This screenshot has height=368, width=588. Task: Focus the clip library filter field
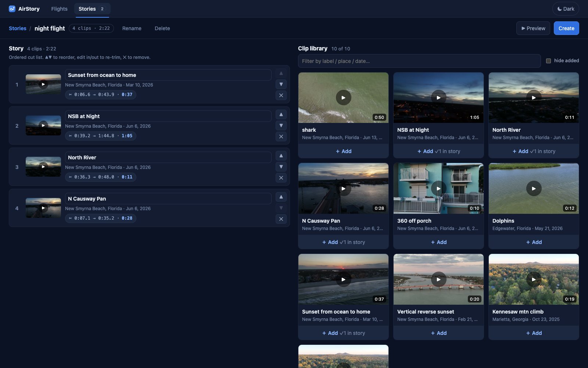(419, 61)
